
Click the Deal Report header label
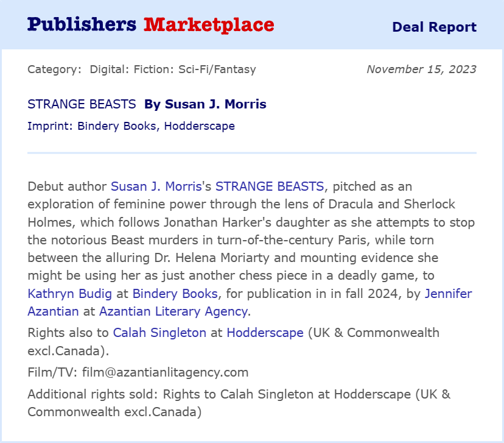tap(434, 27)
